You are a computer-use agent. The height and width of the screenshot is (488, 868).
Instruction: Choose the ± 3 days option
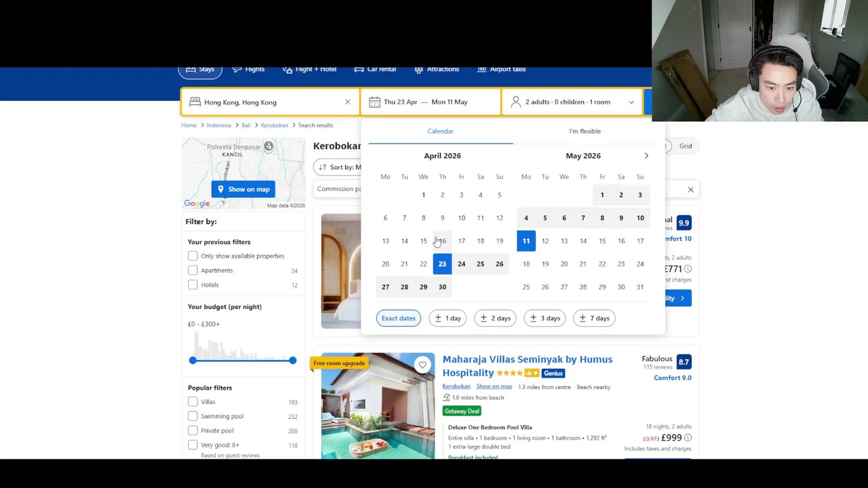coord(545,318)
